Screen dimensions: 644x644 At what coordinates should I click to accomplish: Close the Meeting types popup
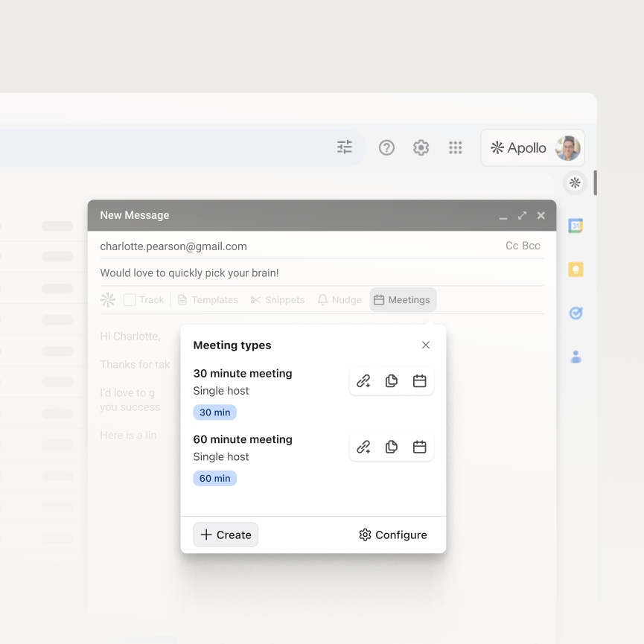(426, 345)
